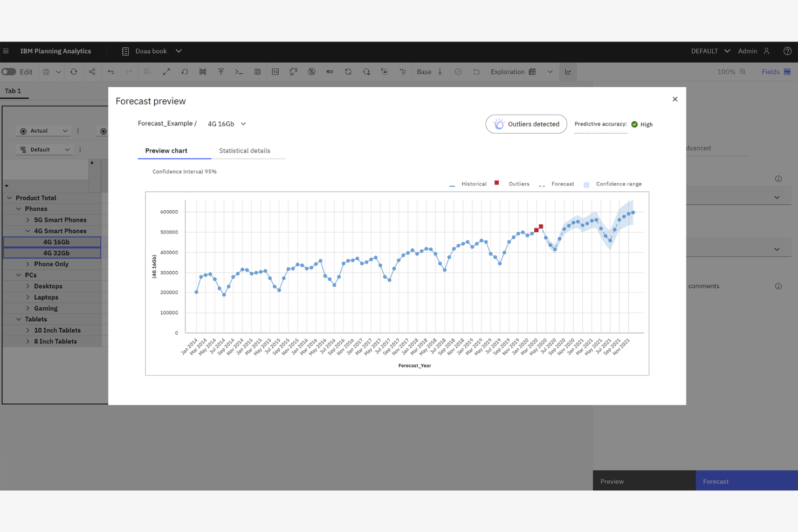Select the chart visualization icon in the toolbar
The image size is (798, 532).
(567, 71)
